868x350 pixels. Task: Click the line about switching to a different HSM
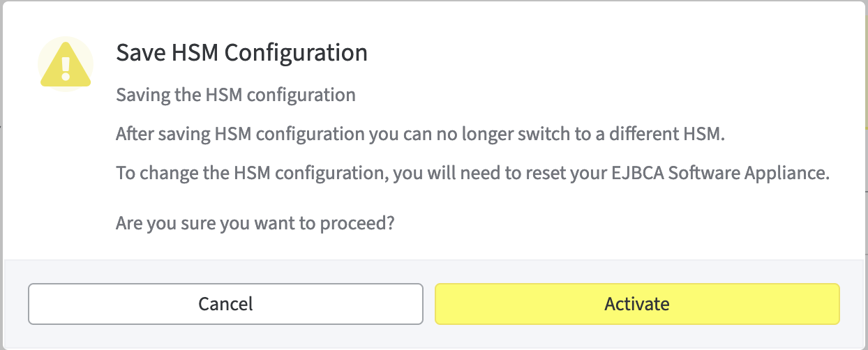coord(421,133)
